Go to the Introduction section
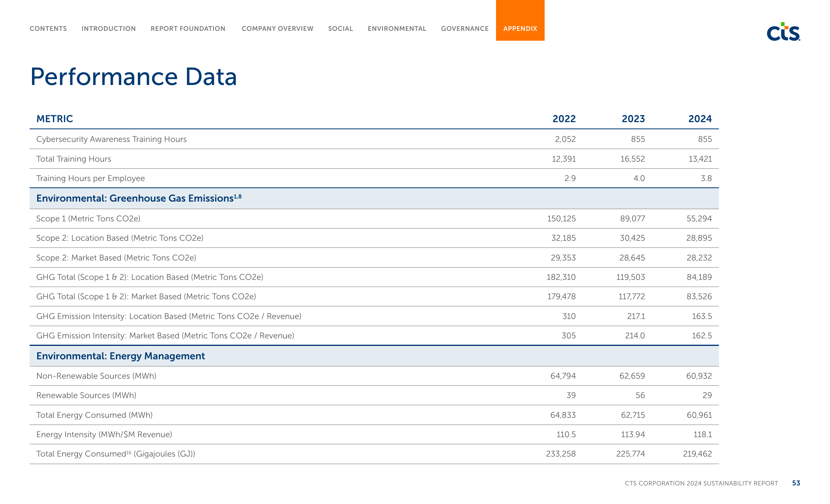This screenshot has width=830, height=504. [x=109, y=28]
